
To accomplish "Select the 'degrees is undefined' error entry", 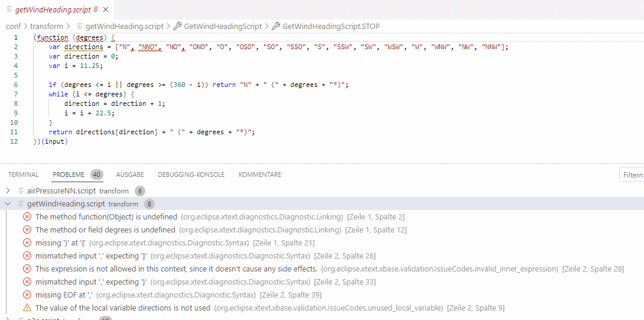I will click(105, 230).
